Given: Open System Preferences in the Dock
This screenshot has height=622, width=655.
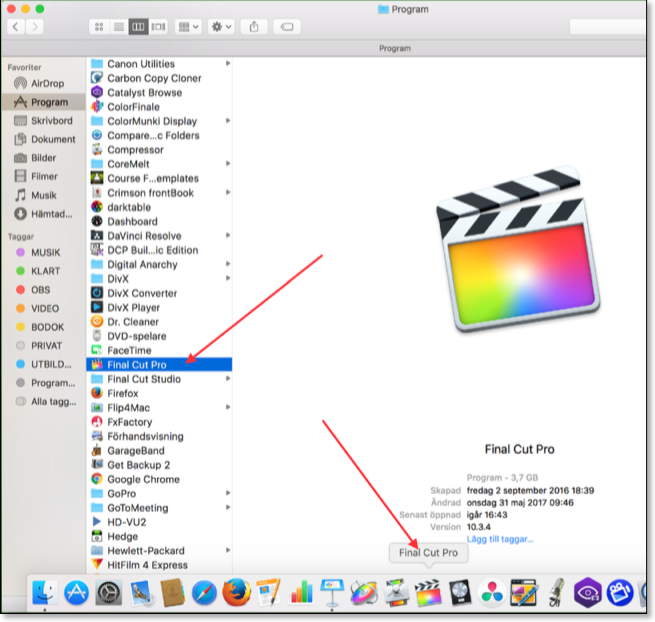Looking at the screenshot, I should click(109, 592).
